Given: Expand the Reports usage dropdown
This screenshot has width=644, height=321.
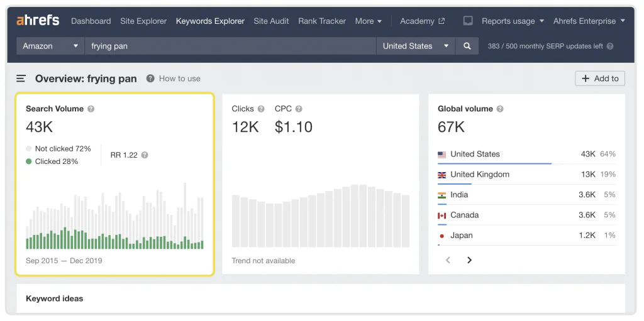Looking at the screenshot, I should click(x=513, y=21).
